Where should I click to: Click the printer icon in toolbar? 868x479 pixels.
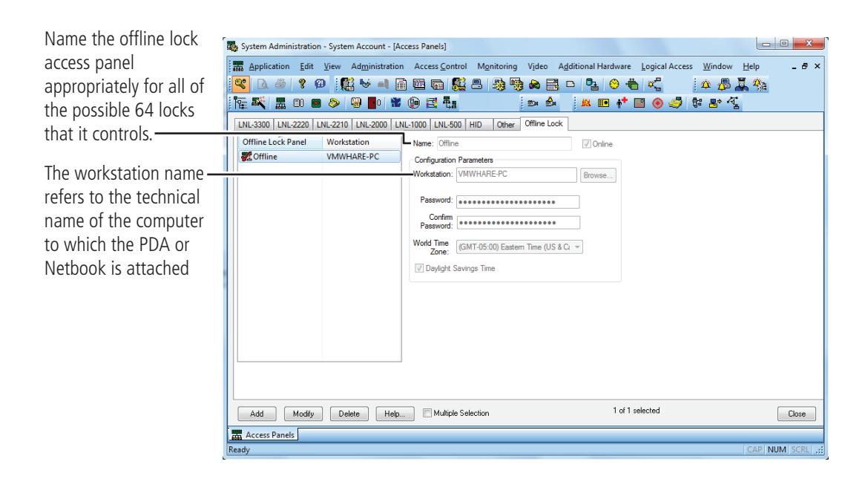tap(280, 84)
